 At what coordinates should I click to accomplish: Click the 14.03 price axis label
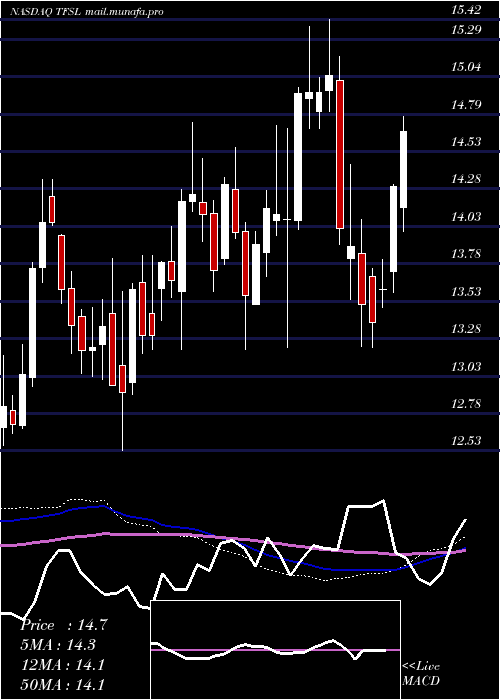tap(466, 217)
